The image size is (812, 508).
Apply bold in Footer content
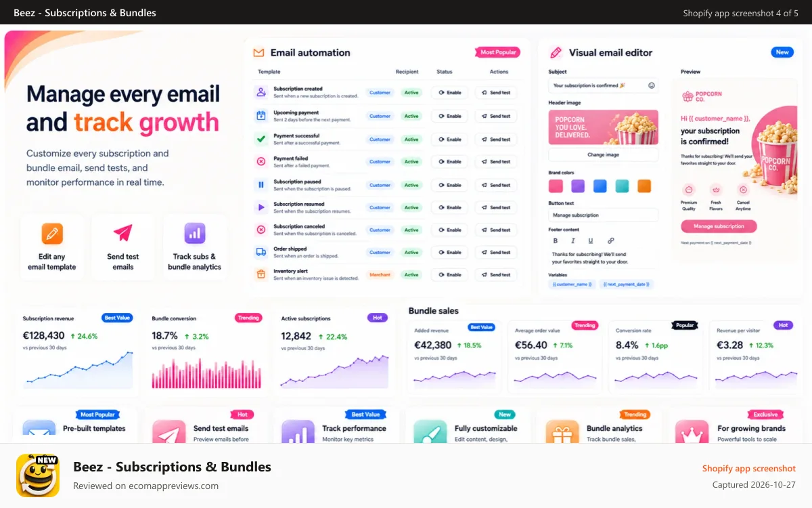[x=556, y=240]
